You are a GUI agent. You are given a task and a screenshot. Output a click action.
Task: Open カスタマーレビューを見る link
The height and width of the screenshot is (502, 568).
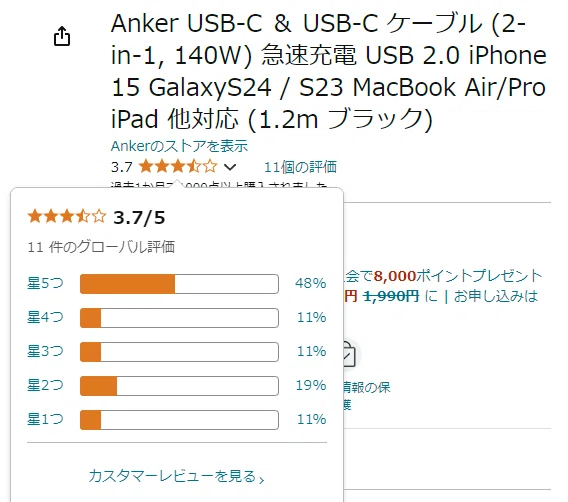[x=176, y=476]
